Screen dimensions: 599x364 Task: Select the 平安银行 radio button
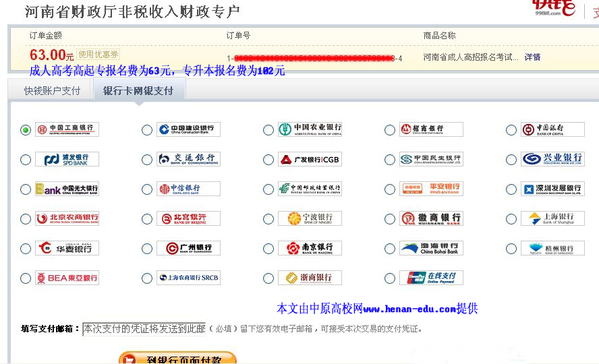pyautogui.click(x=390, y=189)
